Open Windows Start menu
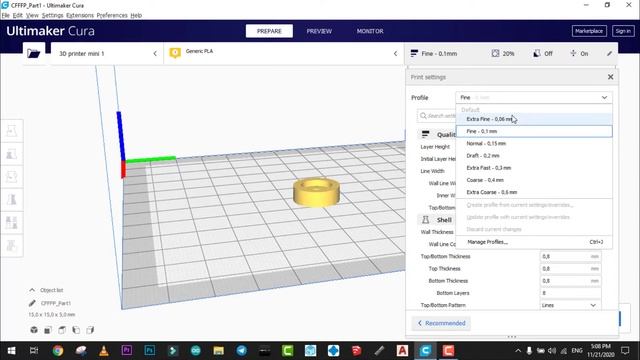 [x=11, y=351]
